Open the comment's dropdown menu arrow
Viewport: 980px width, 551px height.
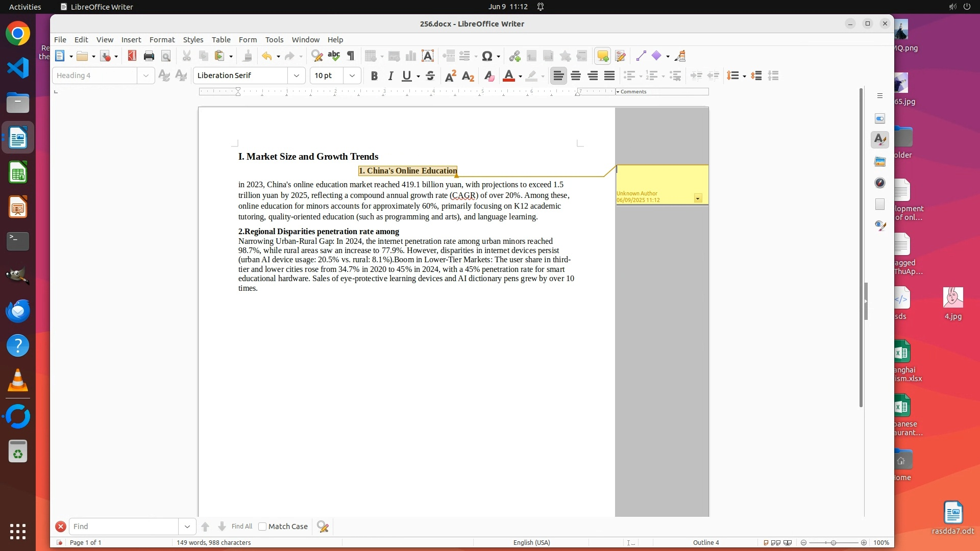coord(698,198)
